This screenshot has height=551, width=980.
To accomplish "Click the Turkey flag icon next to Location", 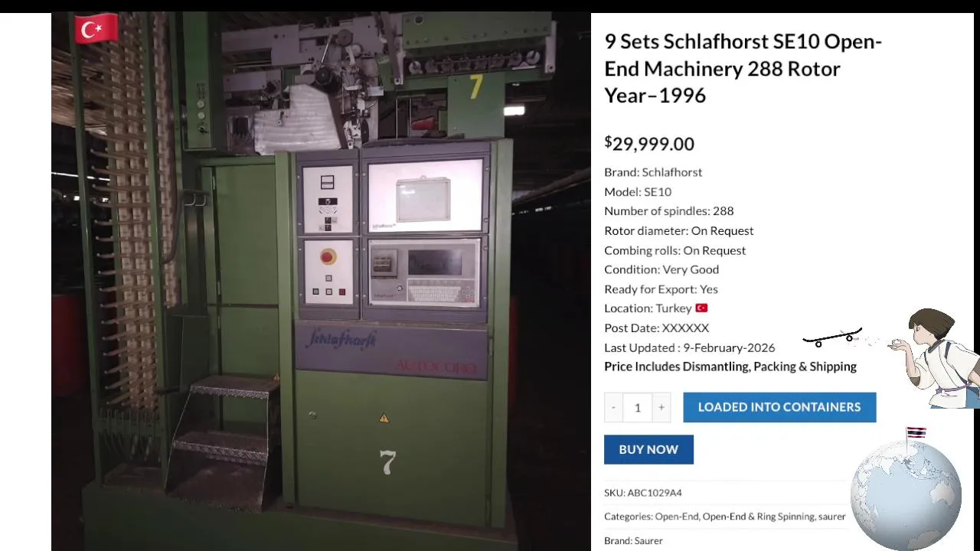I will pos(701,308).
